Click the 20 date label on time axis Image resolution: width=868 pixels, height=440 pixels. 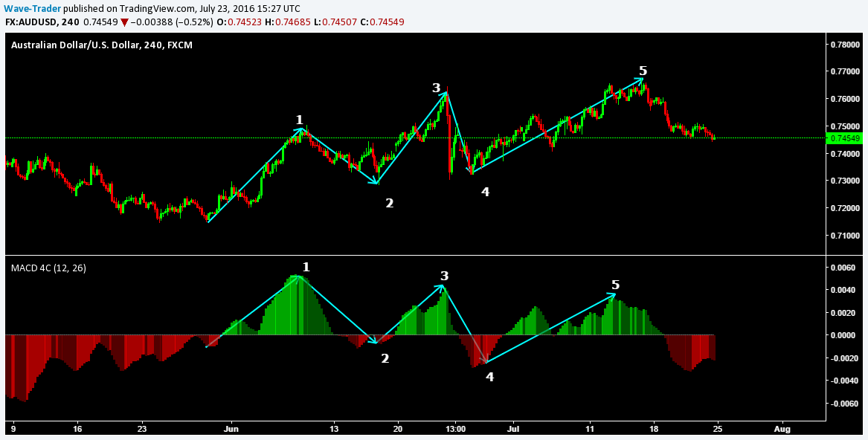pyautogui.click(x=398, y=429)
